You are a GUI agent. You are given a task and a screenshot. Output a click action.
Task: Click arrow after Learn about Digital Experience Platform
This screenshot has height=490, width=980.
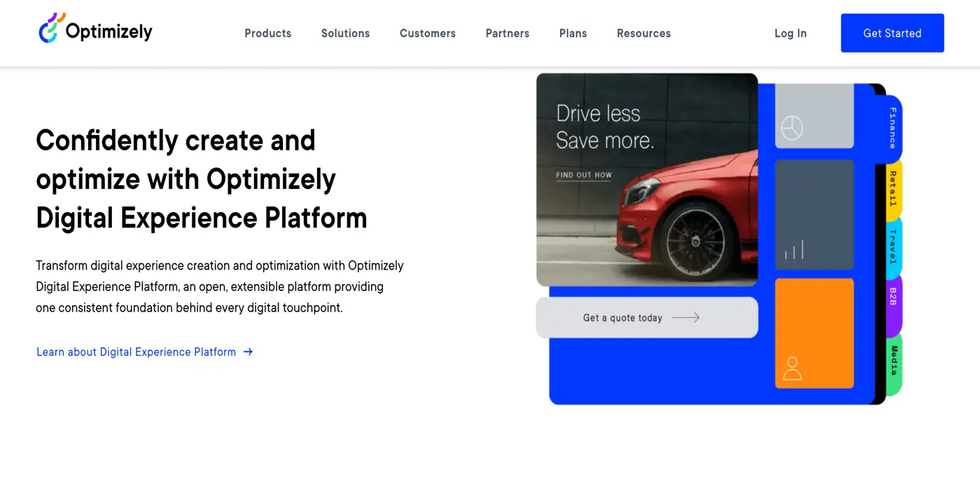click(x=248, y=352)
